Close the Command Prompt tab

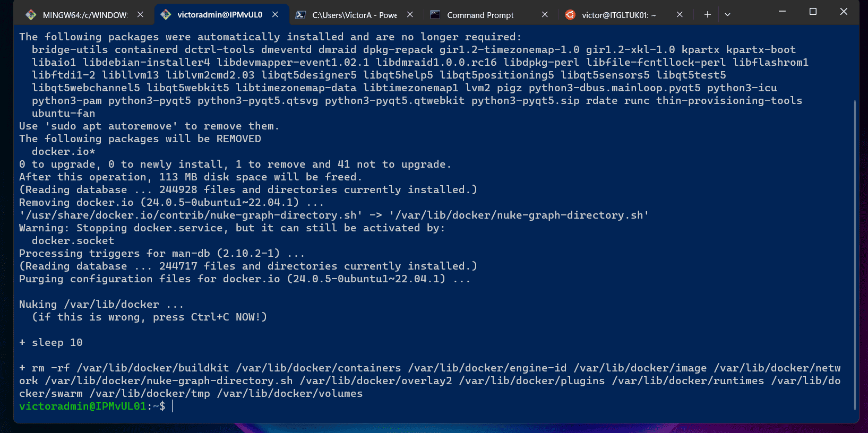click(545, 15)
